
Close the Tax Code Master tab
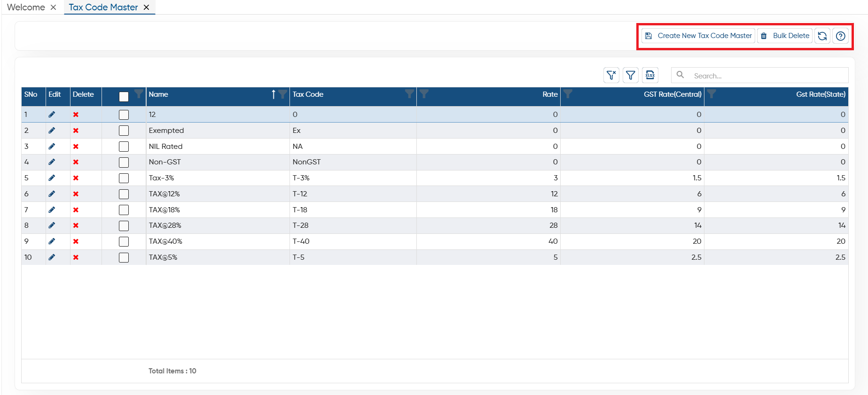click(146, 8)
